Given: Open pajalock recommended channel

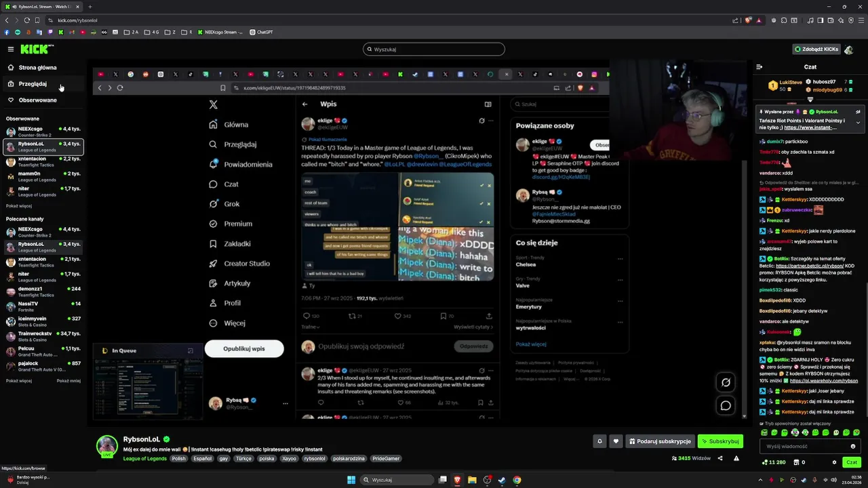Looking at the screenshot, I should pyautogui.click(x=43, y=366).
